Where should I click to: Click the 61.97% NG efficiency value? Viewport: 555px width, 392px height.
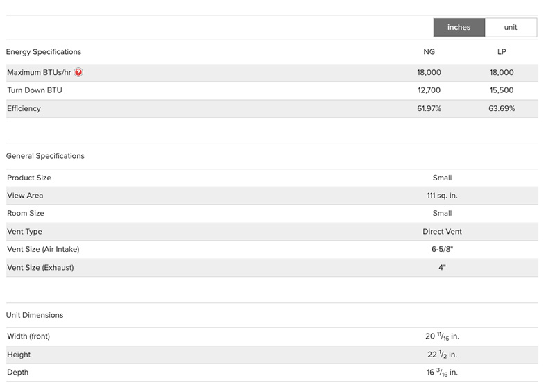[x=429, y=108]
